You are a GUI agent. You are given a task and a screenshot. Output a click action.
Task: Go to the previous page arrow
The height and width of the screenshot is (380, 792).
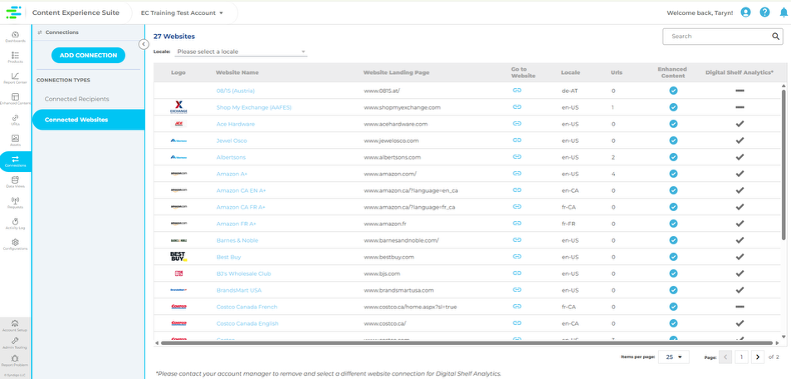coord(725,357)
